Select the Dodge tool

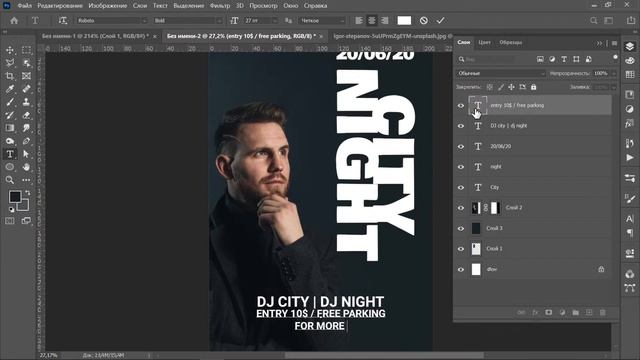(x=10, y=141)
